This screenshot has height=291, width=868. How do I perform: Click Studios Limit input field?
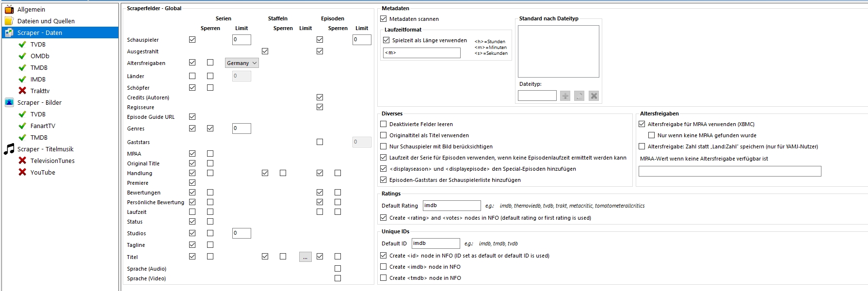241,233
